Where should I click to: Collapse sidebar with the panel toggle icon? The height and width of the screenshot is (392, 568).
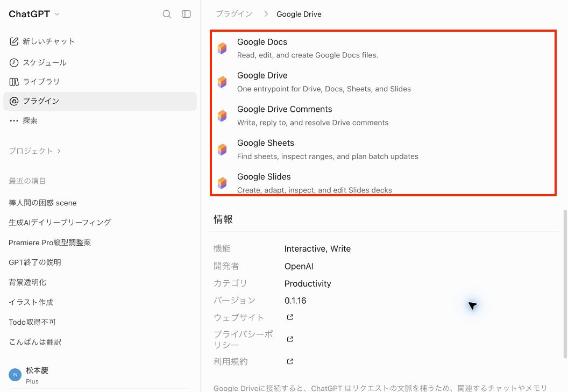[186, 14]
